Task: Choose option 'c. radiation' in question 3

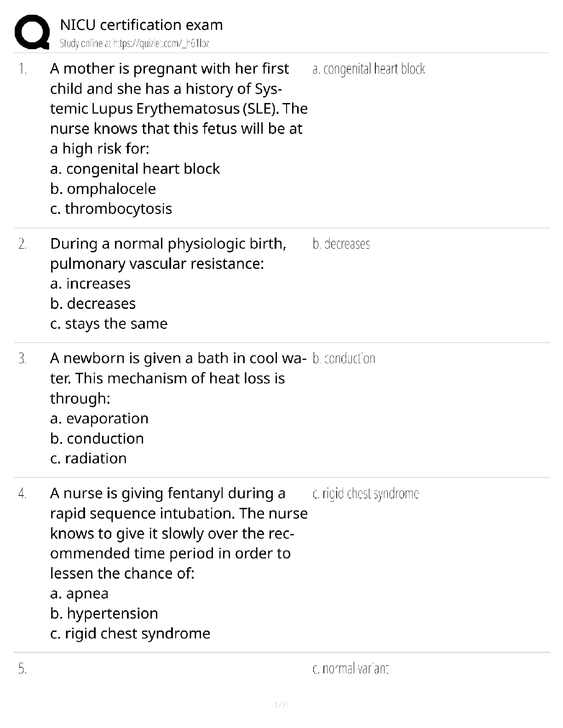Action: [x=88, y=459]
